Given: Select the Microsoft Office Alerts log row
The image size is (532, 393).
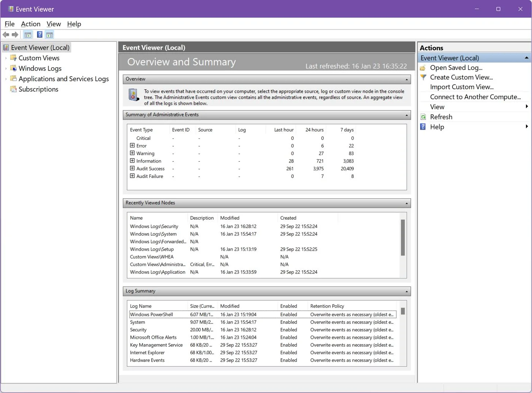Looking at the screenshot, I should [x=263, y=337].
